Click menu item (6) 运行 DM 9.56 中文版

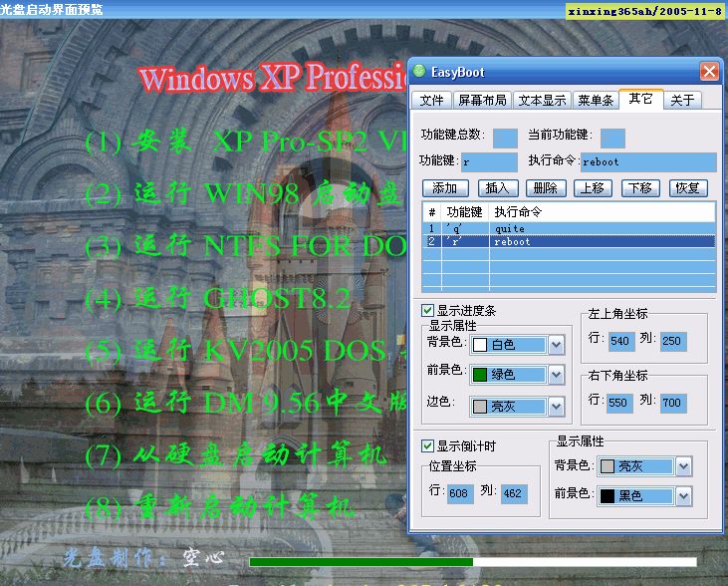click(x=246, y=403)
